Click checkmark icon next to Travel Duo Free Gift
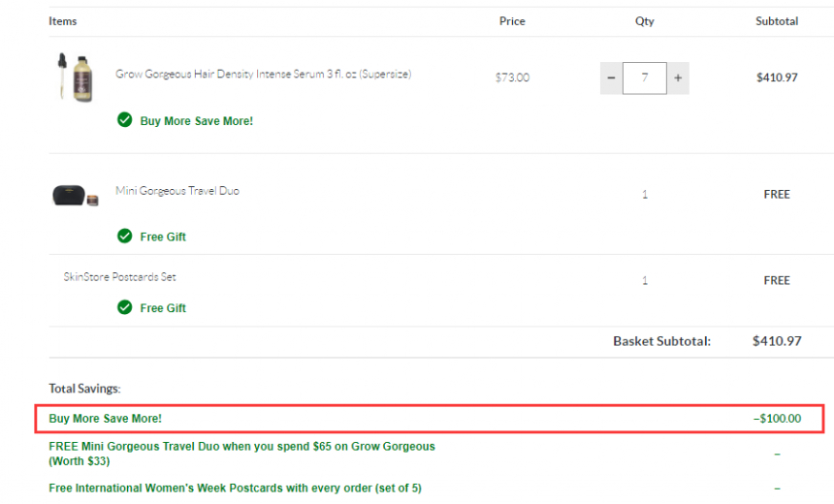The image size is (834, 504). [124, 236]
